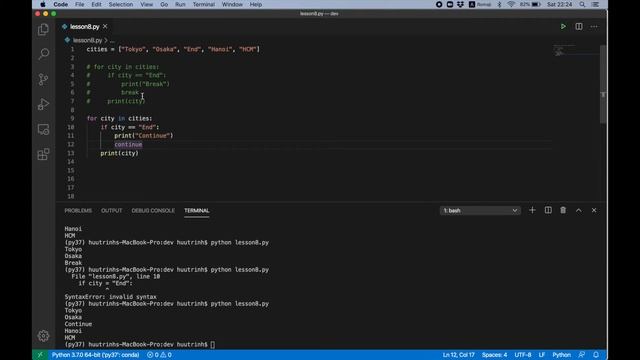Open the Manage gear menu
The width and height of the screenshot is (640, 360).
[43, 336]
